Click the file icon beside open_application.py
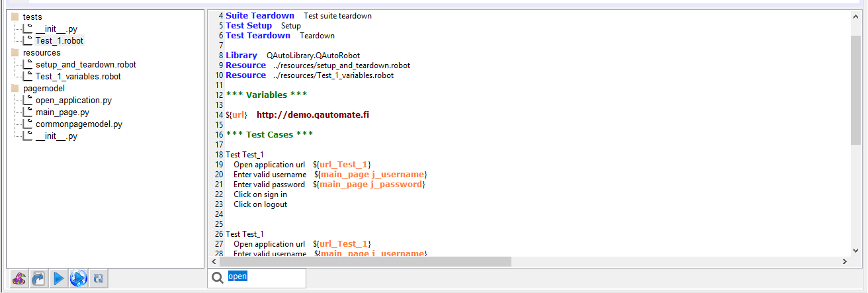The image size is (868, 293). 28,99
